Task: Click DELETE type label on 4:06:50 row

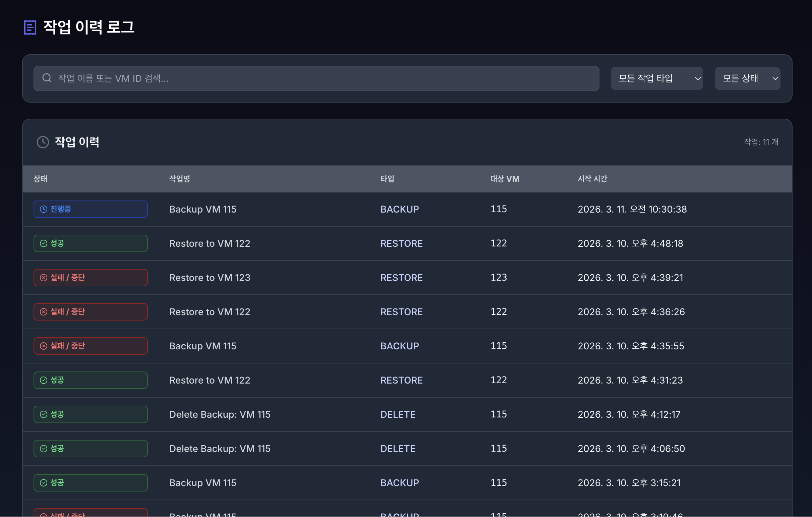Action: tap(398, 449)
